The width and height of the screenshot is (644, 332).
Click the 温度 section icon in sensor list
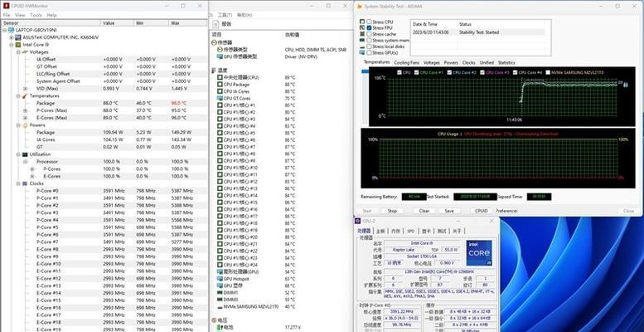pyautogui.click(x=214, y=71)
